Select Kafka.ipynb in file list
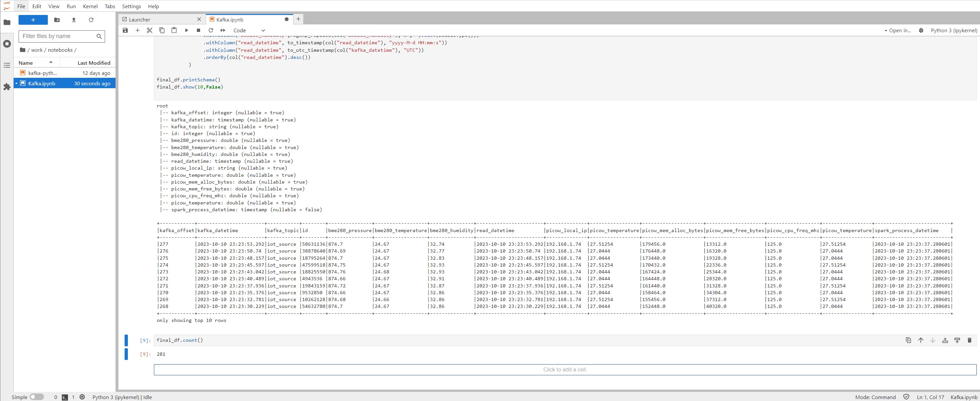 (65, 83)
